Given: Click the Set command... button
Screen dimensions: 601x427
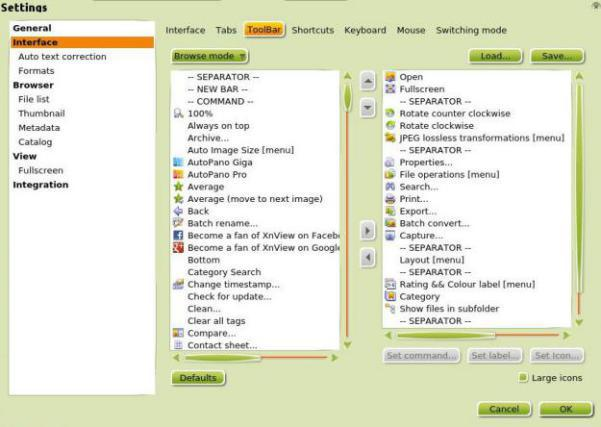Looking at the screenshot, I should click(x=421, y=356).
